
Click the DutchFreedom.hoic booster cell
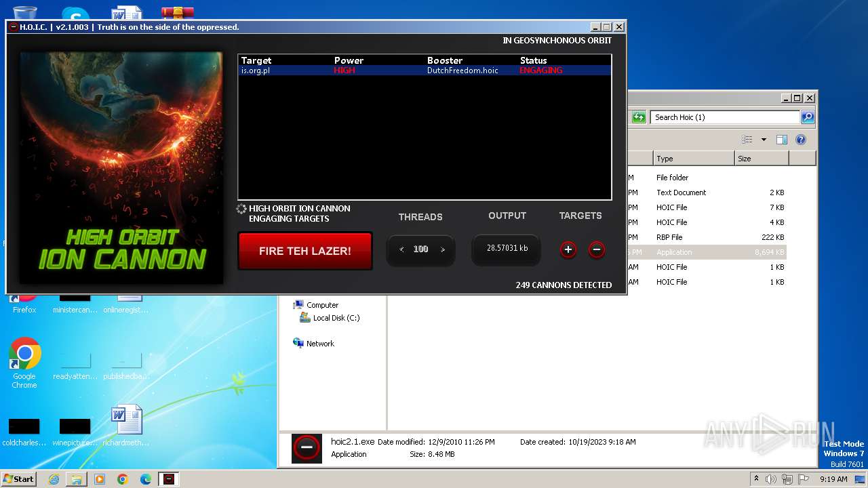(462, 70)
